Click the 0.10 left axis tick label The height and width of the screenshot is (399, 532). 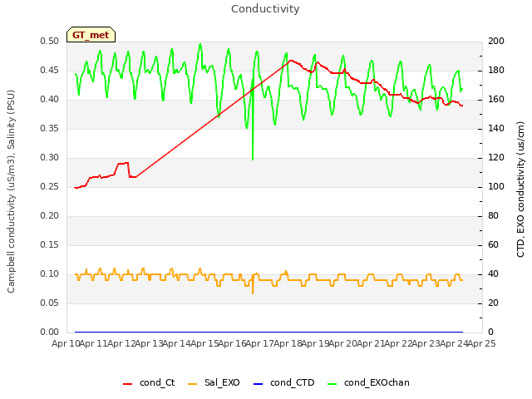50,273
